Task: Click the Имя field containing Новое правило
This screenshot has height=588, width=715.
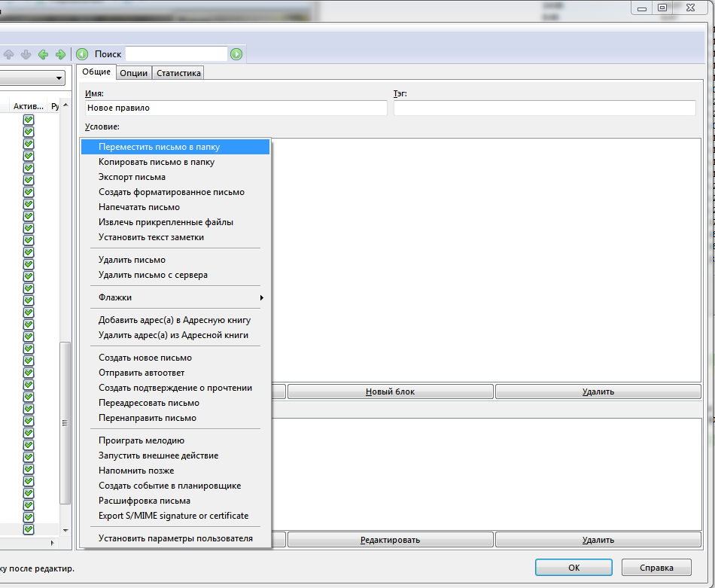Action: click(x=236, y=108)
